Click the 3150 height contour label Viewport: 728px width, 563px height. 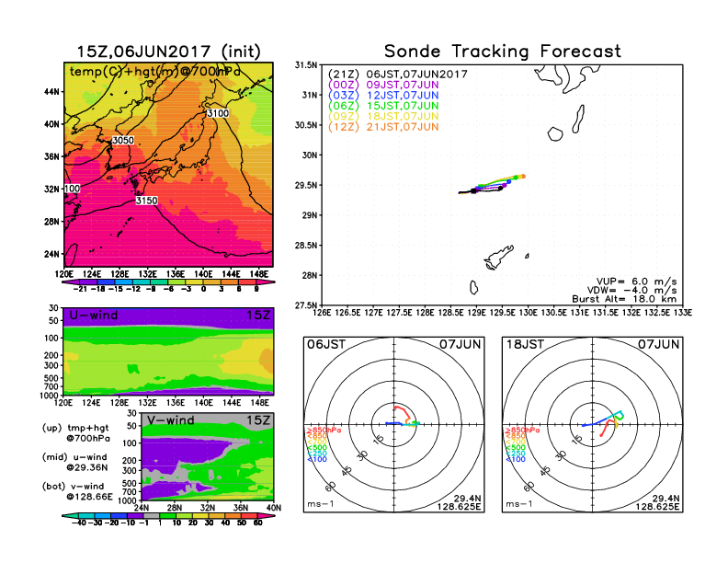[147, 201]
